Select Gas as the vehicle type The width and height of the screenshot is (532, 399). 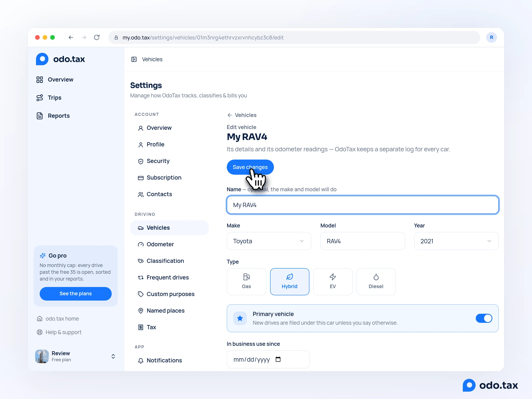pos(246,282)
